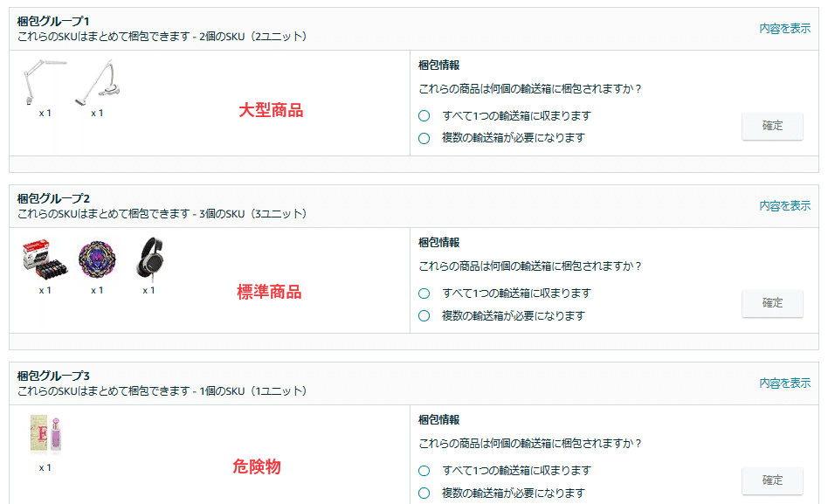Click x 1 quantity under the headset
This screenshot has height=504, width=828.
(148, 291)
